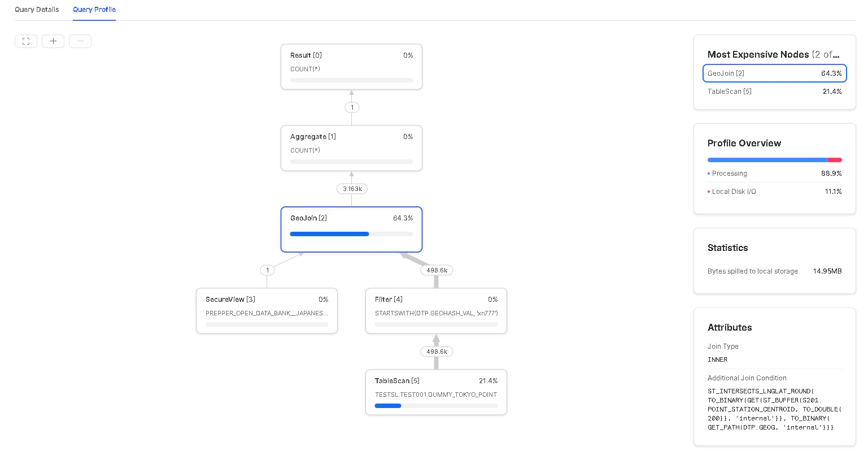Choose TableScan [5] in Most Expensive Nodes
Viewport: 868px width, 451px height.
point(774,92)
